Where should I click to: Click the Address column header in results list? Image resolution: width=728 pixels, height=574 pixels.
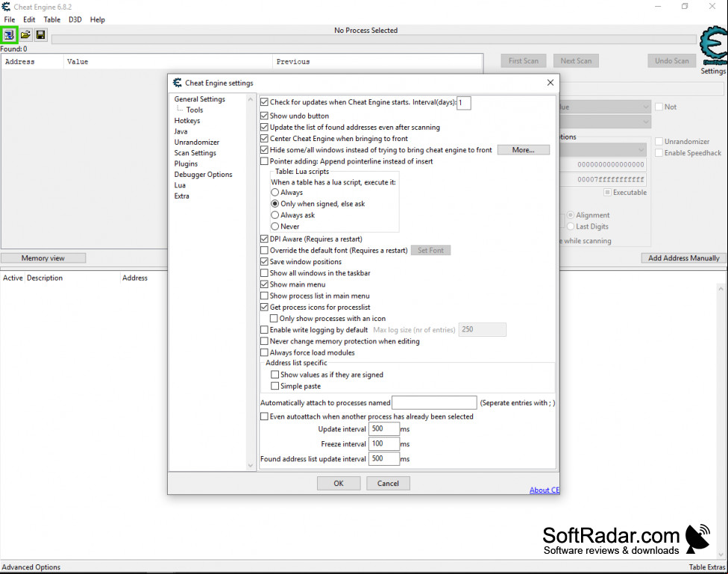click(x=32, y=61)
